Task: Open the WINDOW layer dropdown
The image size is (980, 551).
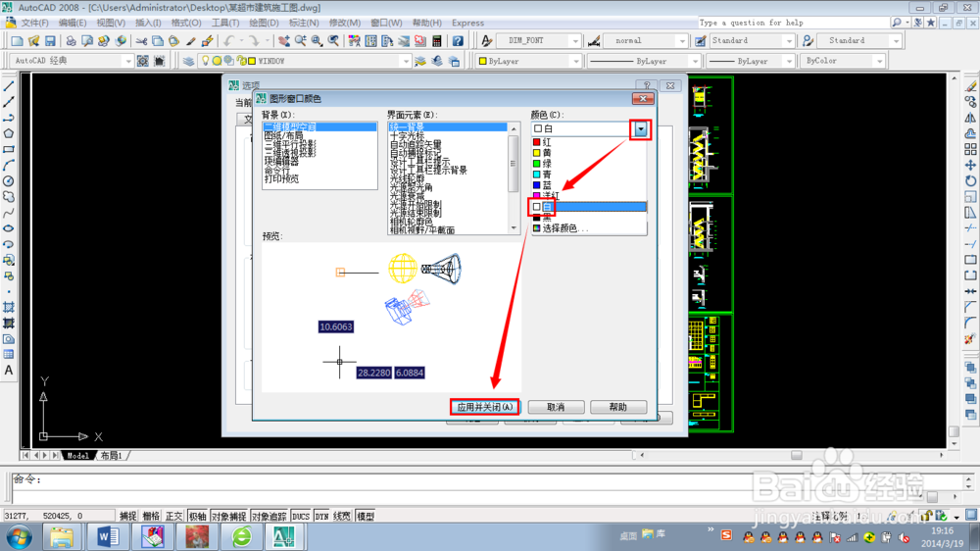Action: pyautogui.click(x=405, y=61)
